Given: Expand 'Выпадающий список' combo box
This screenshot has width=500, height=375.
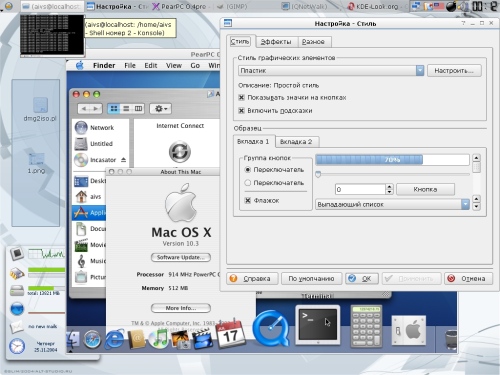Looking at the screenshot, I should (392, 204).
